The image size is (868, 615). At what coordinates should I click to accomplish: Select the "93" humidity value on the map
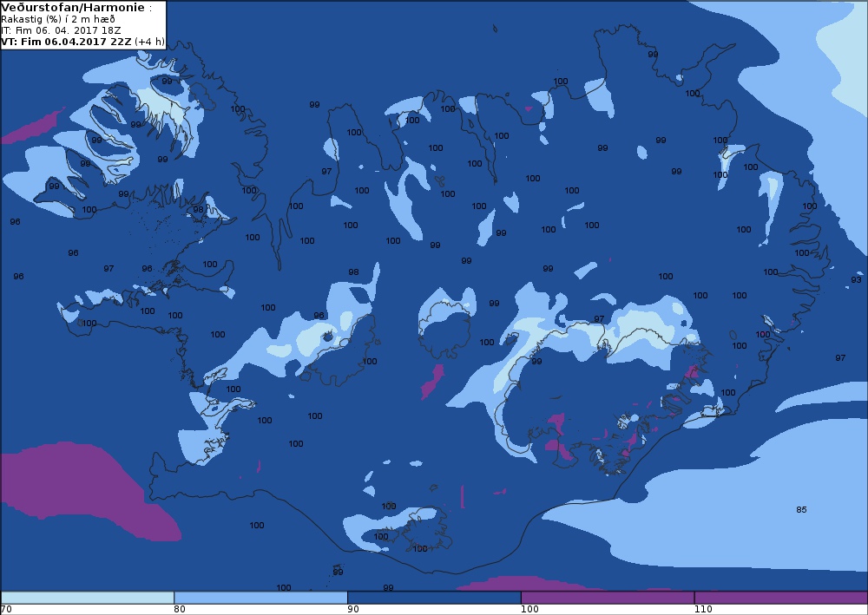tap(857, 280)
